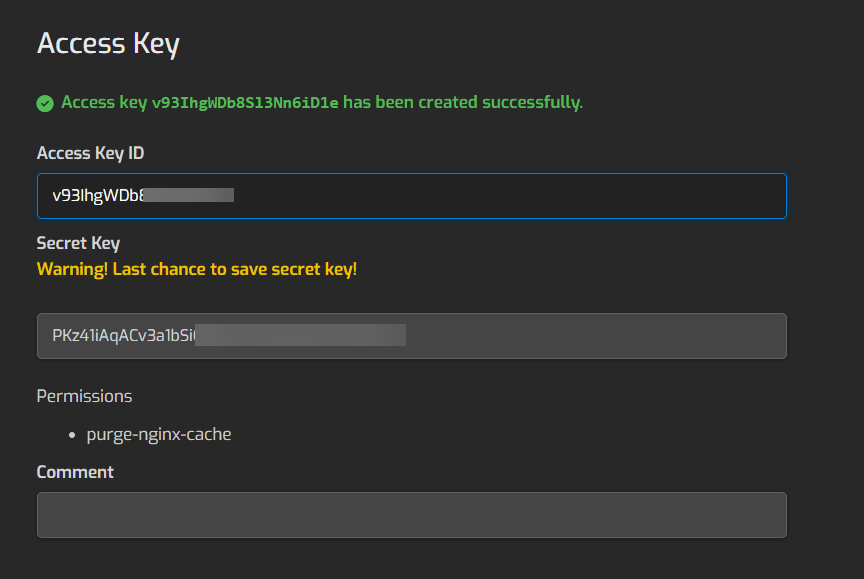The height and width of the screenshot is (579, 864).
Task: Click the bullet before purge-nginx-cache
Action: point(73,435)
